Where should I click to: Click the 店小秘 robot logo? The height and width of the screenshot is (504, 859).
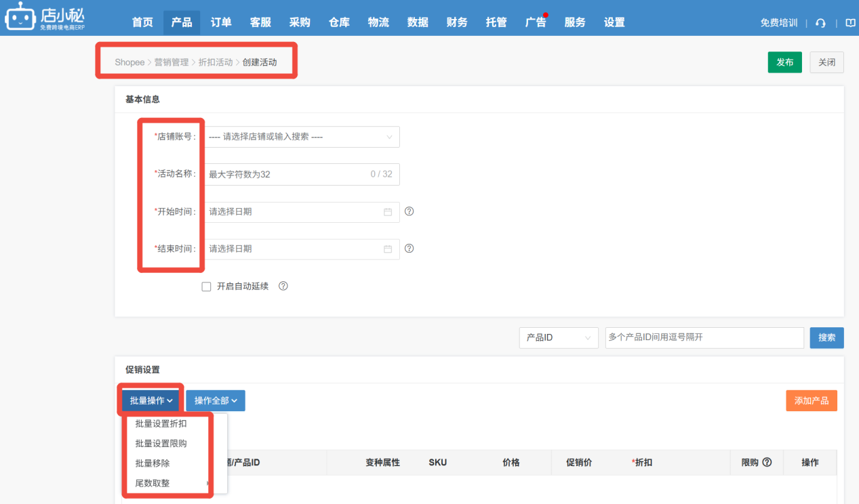point(46,16)
